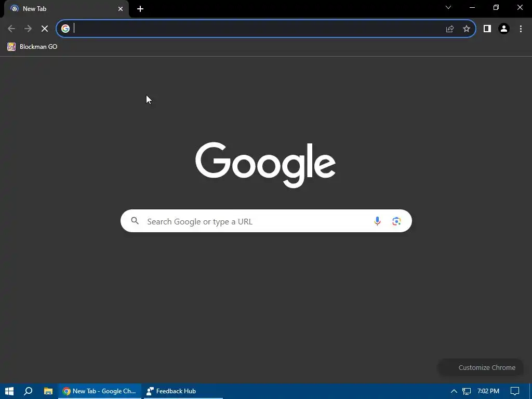The image size is (532, 399).
Task: Close the New Tab tab
Action: 121,9
